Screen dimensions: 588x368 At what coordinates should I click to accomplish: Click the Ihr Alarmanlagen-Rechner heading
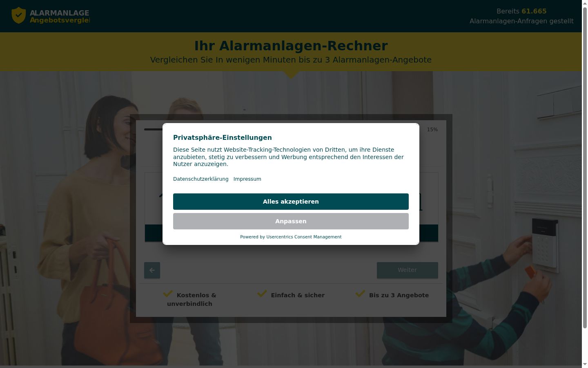[291, 46]
